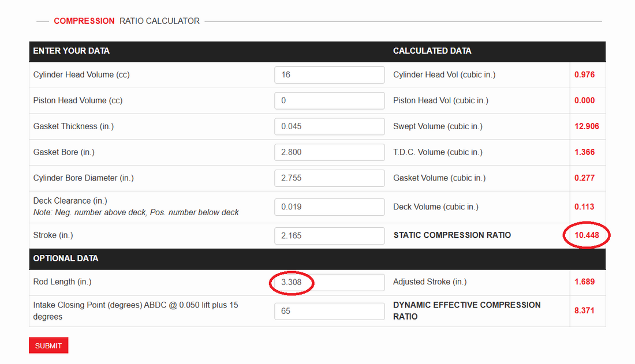Click the Compression Ratio Calculator heading
The width and height of the screenshot is (635, 364).
coord(126,21)
